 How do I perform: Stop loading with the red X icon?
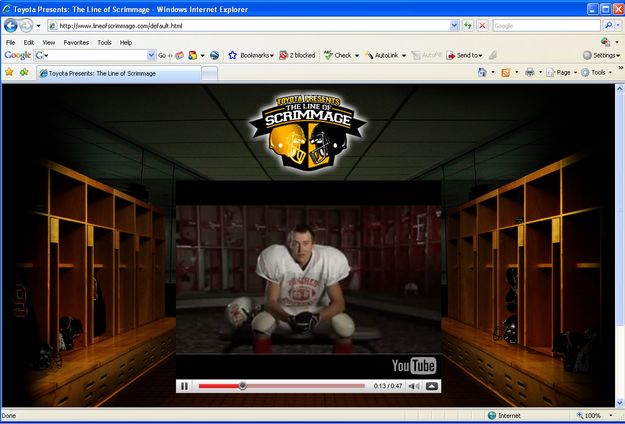[x=482, y=26]
